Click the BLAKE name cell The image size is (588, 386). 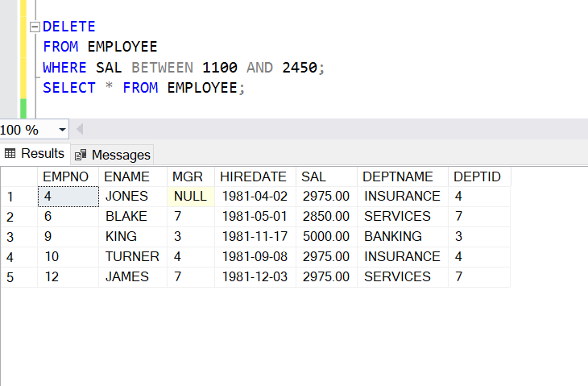coord(133,217)
